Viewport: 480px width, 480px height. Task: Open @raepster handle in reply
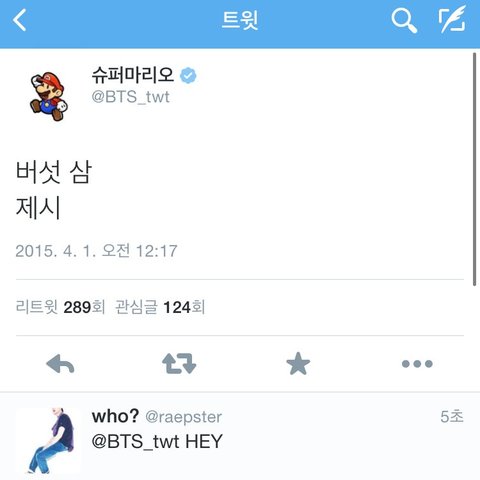(184, 417)
